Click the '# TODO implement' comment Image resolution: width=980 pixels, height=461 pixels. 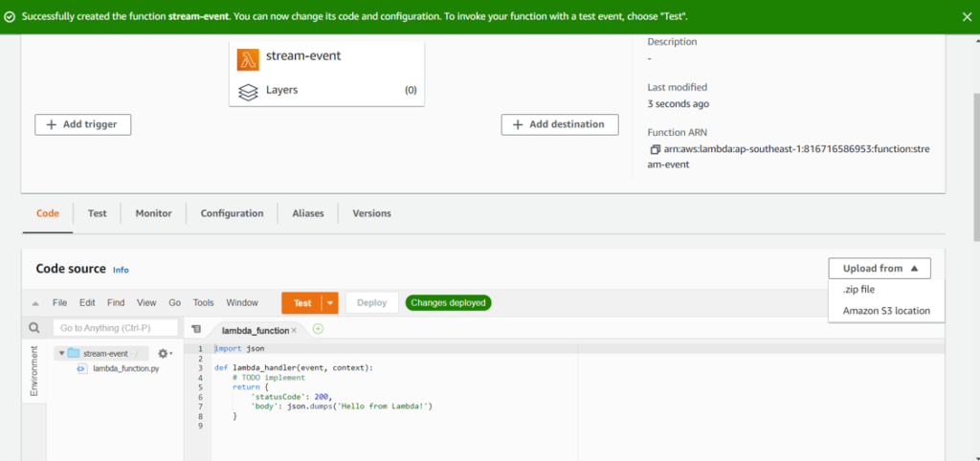point(269,377)
